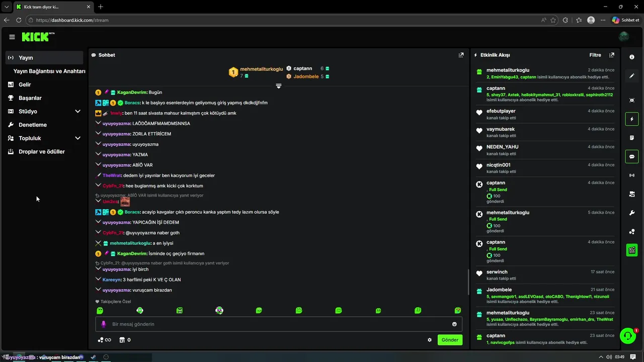Viewport: 644px width, 362px height.
Task: Expand chevron beside 'vuruşcam birazdan' message
Action: (99, 289)
